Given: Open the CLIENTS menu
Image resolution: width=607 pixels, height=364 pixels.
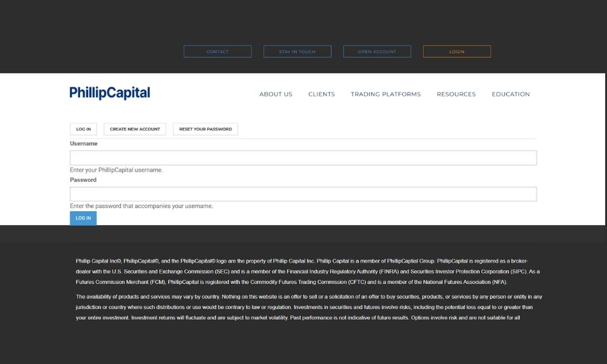Looking at the screenshot, I should 321,94.
